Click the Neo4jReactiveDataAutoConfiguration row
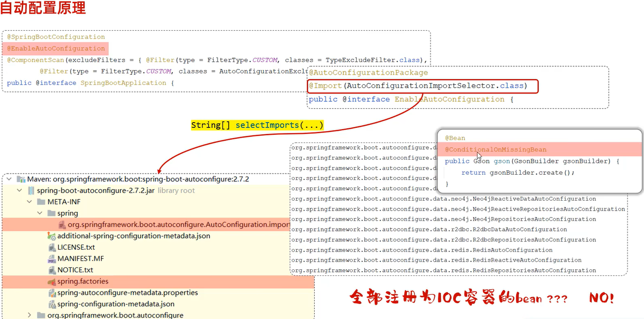Screen dimensions: 644x319 tap(444, 199)
